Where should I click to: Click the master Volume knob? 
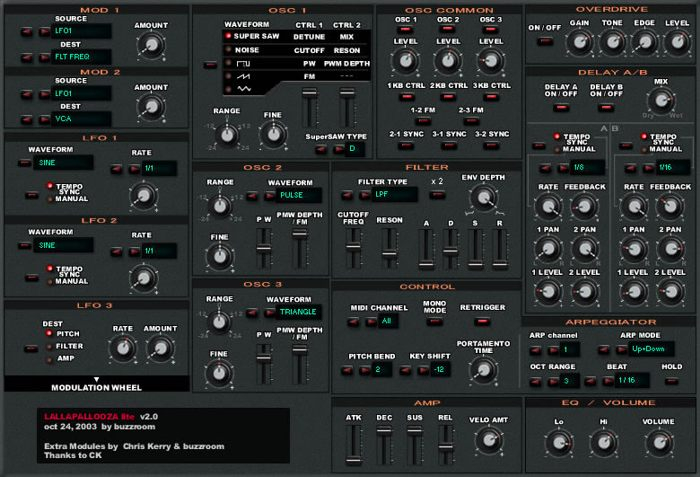click(x=658, y=442)
